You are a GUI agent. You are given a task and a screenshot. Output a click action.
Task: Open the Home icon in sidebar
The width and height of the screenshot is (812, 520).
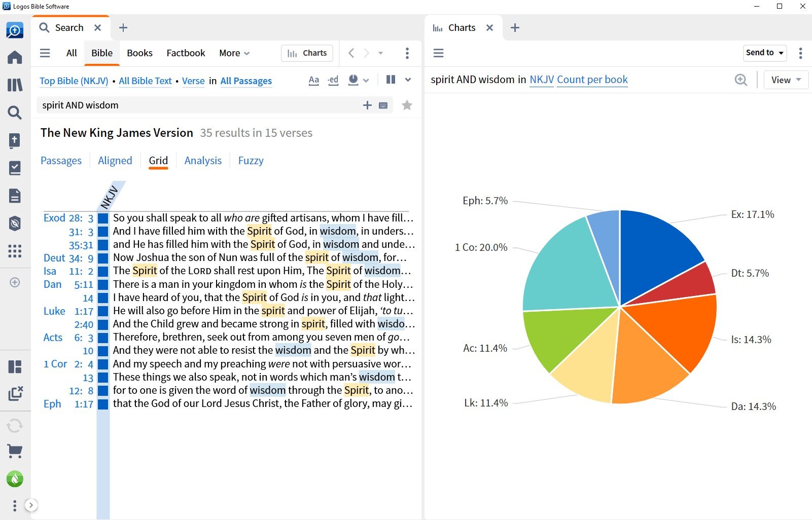pyautogui.click(x=15, y=57)
